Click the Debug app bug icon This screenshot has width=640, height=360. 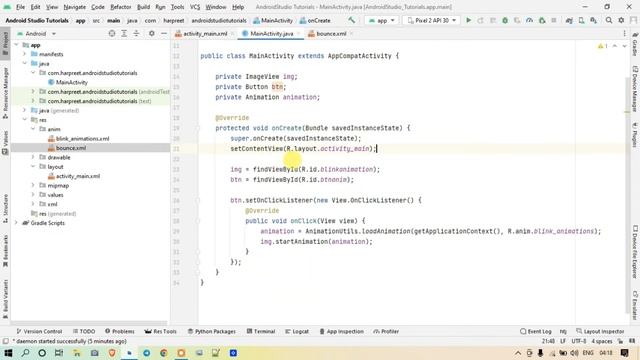click(505, 20)
